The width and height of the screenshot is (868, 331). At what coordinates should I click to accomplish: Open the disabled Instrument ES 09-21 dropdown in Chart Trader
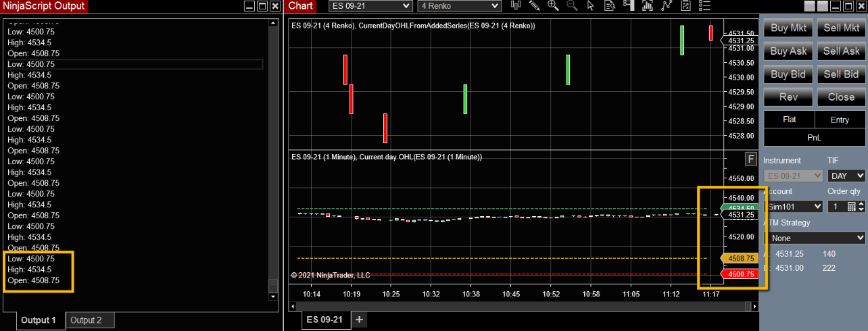point(793,176)
